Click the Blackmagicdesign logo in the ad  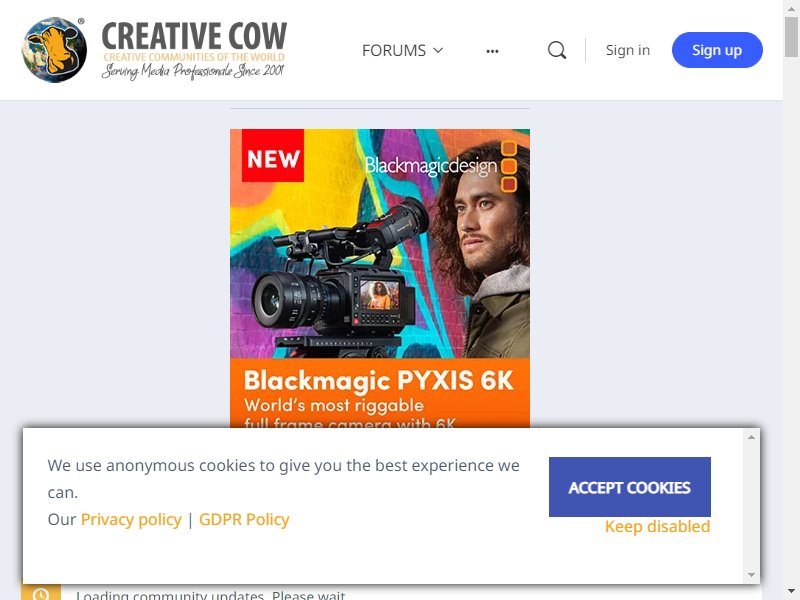point(441,166)
